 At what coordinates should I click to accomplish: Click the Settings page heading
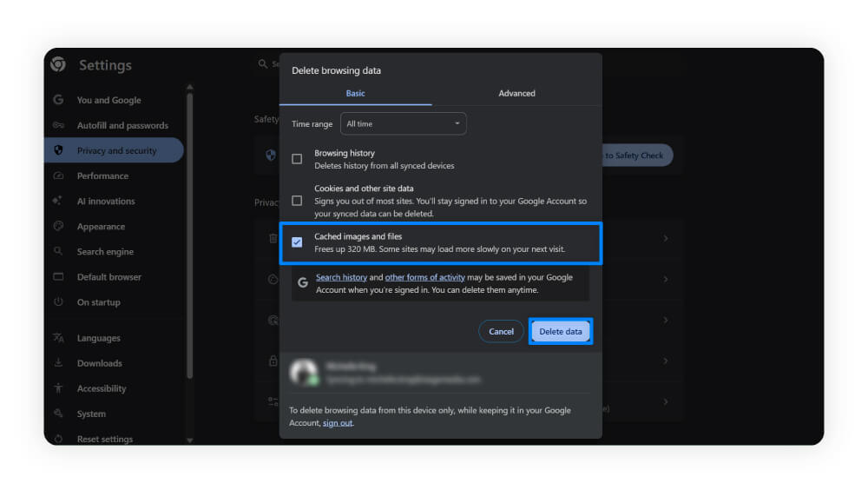(x=105, y=65)
